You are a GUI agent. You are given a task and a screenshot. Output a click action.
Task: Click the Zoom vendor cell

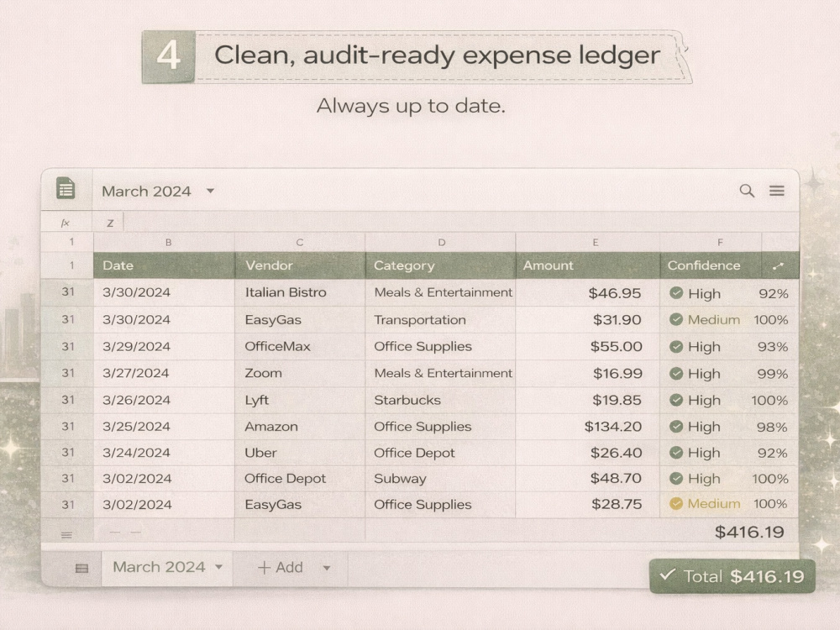(x=300, y=374)
